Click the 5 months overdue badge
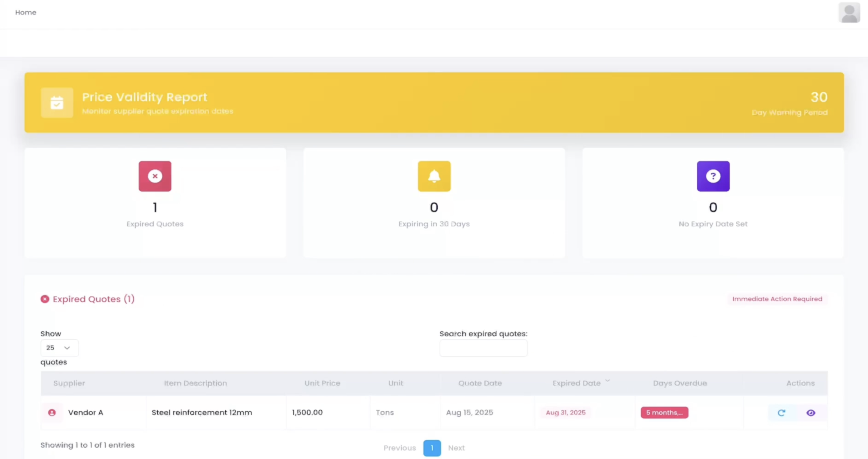Image resolution: width=868 pixels, height=459 pixels. (664, 412)
